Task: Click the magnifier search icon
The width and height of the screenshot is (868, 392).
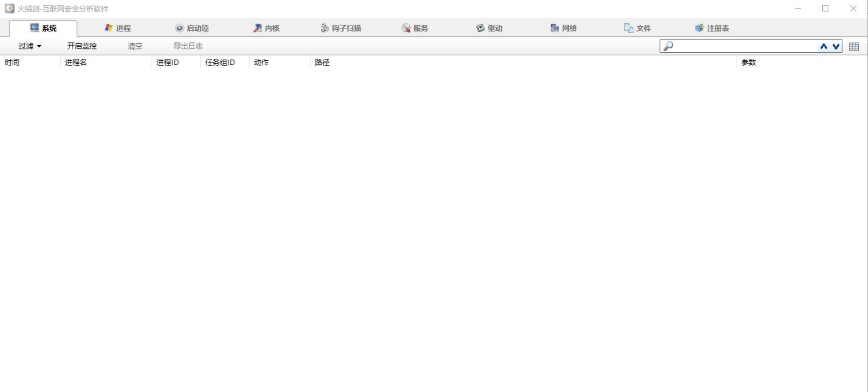Action: click(x=668, y=46)
